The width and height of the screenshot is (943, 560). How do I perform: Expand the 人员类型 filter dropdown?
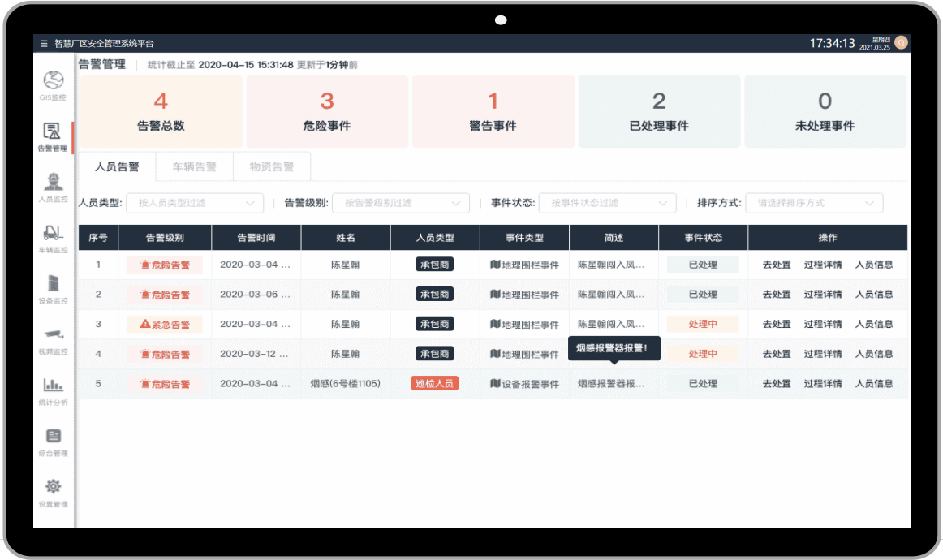[195, 203]
